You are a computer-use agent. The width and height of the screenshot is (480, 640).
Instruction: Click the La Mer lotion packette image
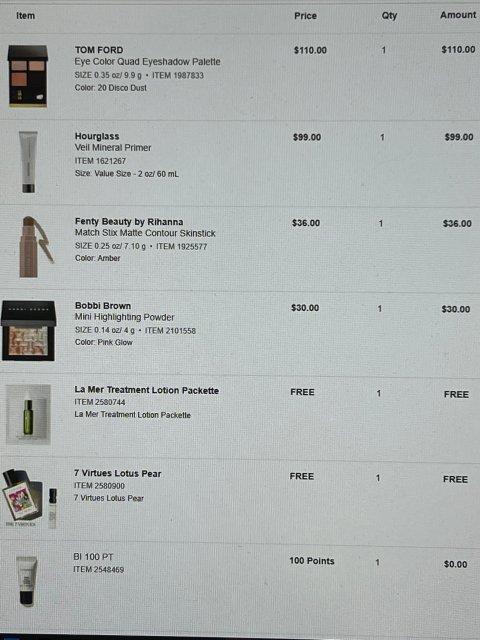tap(28, 414)
